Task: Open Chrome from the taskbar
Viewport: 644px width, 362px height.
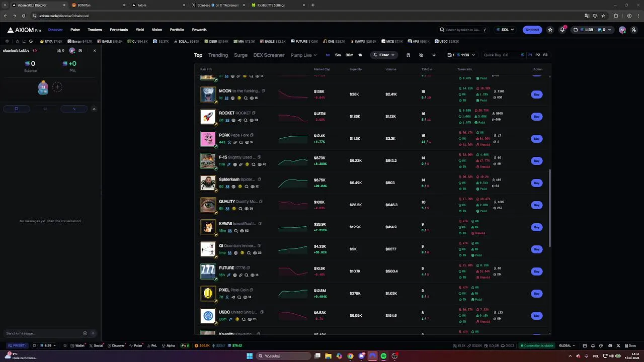Action: [x=350, y=356]
